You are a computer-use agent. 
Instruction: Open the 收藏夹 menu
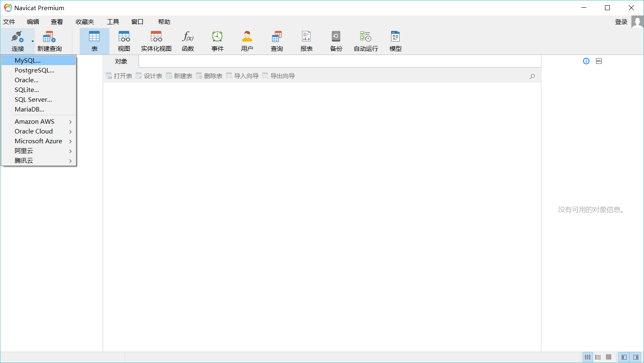click(x=85, y=22)
